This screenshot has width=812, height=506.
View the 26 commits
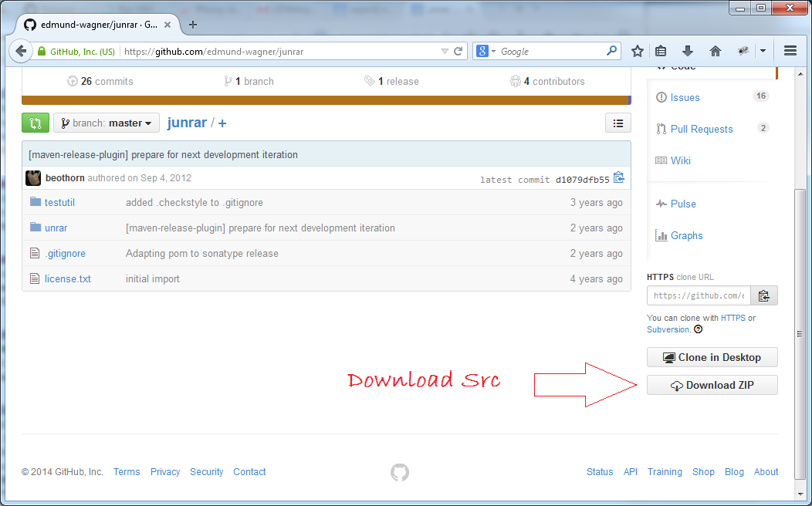coord(100,81)
